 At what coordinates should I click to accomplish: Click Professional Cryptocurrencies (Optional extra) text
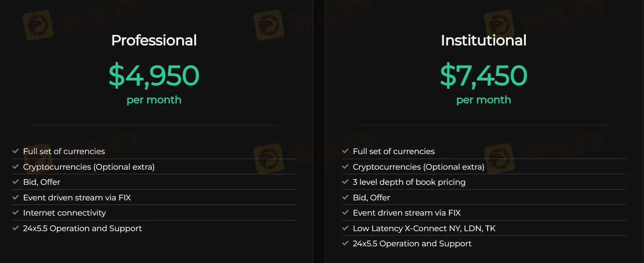(89, 167)
